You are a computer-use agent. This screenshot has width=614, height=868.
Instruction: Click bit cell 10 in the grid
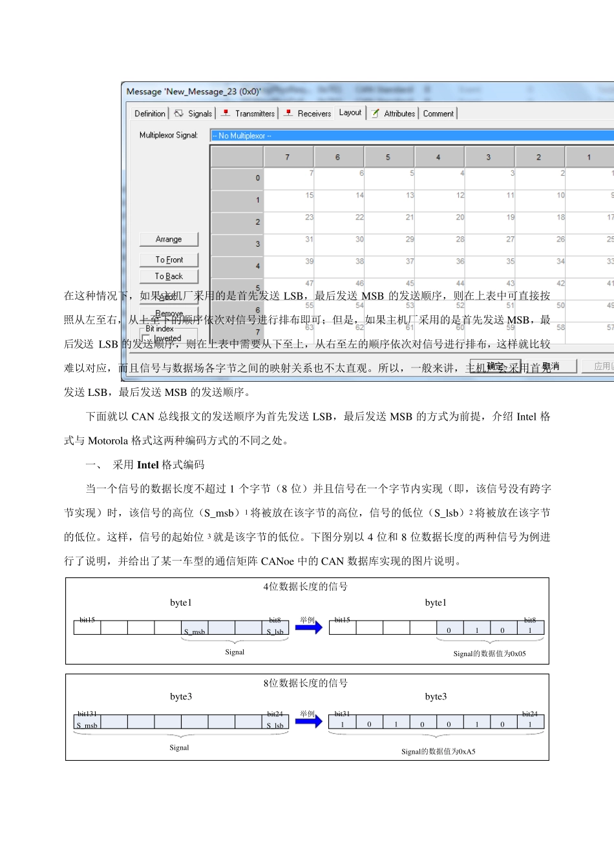coord(541,201)
